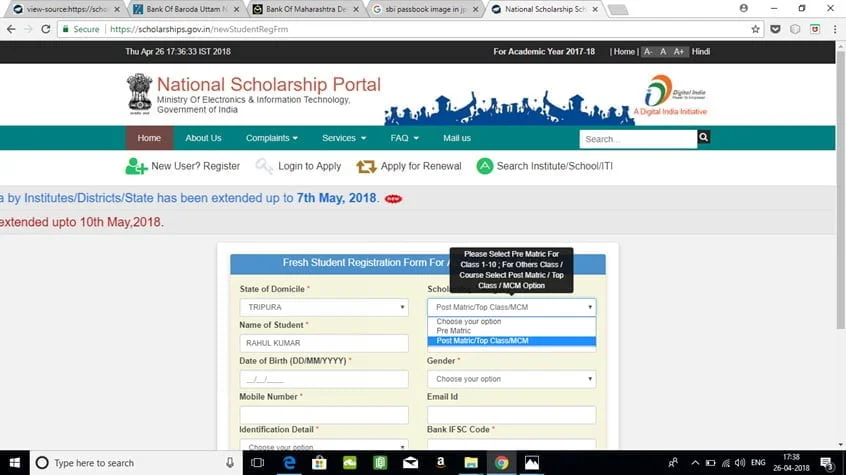This screenshot has height=475, width=846.
Task: Open Gender dropdown
Action: click(511, 379)
